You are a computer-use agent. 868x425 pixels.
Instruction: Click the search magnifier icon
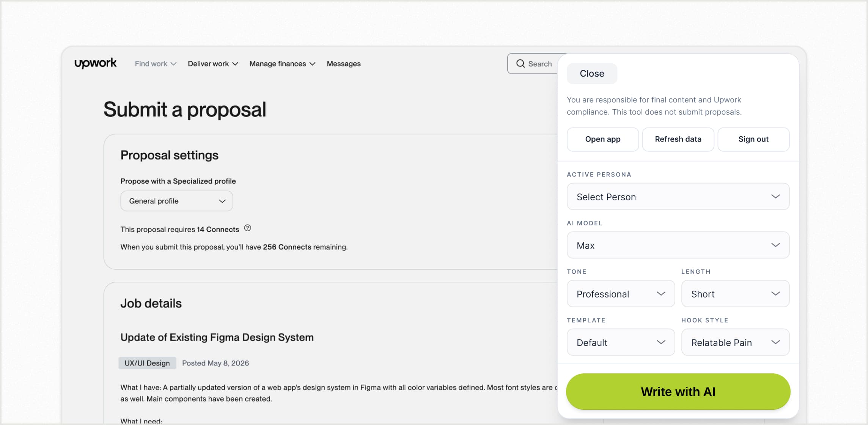[520, 64]
